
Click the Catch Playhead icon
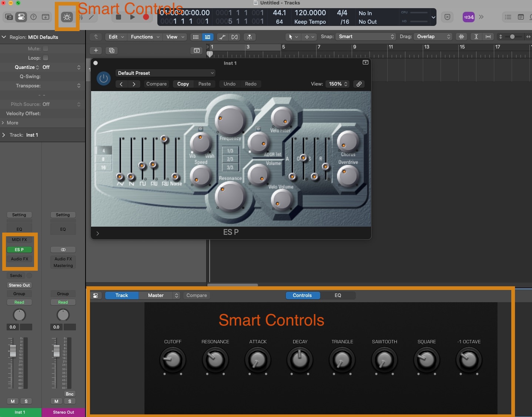pyautogui.click(x=250, y=37)
